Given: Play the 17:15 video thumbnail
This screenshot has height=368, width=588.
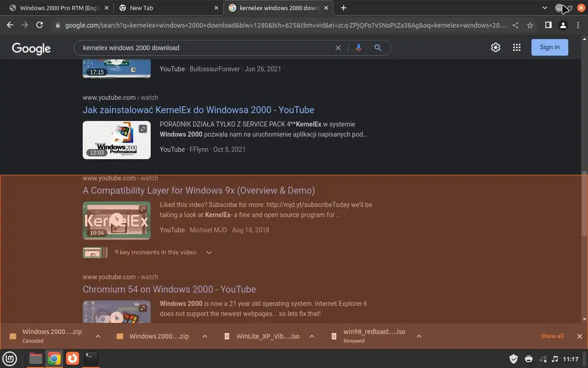Looking at the screenshot, I should (117, 69).
